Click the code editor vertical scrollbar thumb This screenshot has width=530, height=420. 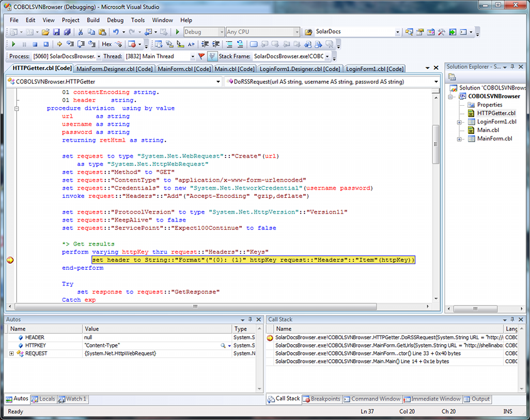click(435, 145)
